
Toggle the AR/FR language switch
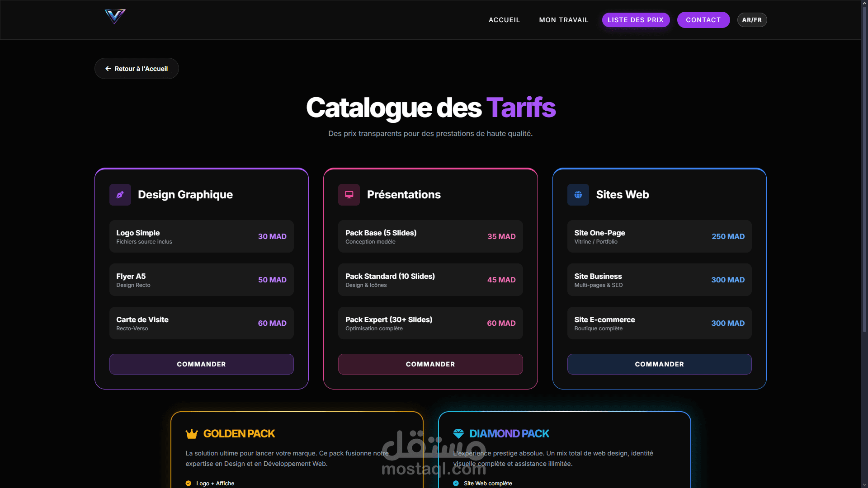point(752,20)
